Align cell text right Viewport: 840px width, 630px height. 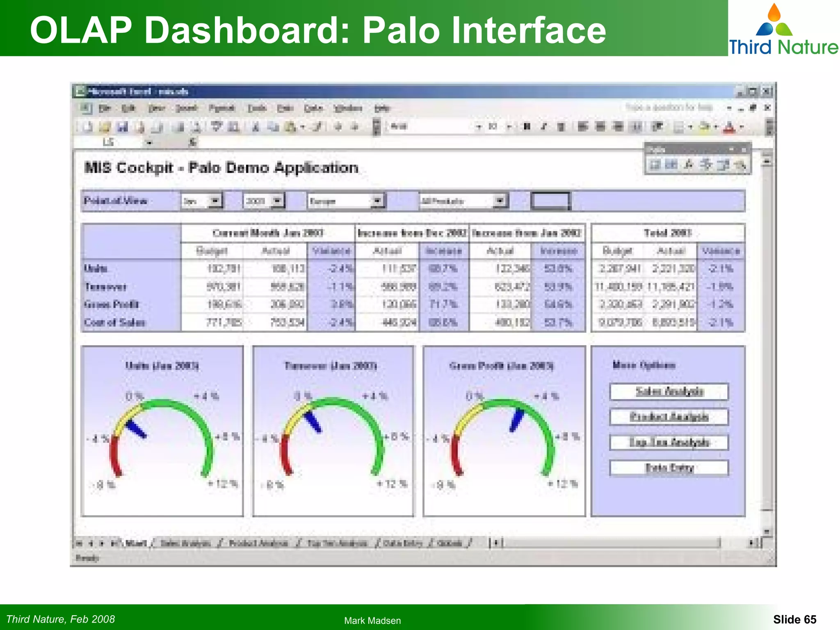click(618, 127)
